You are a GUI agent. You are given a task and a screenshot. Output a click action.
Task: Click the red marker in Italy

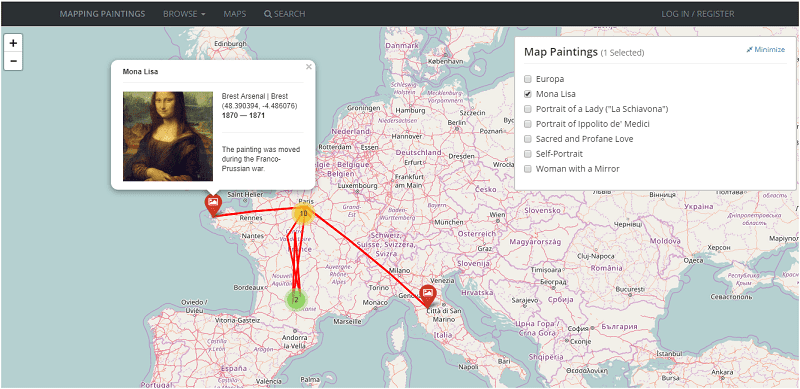428,295
